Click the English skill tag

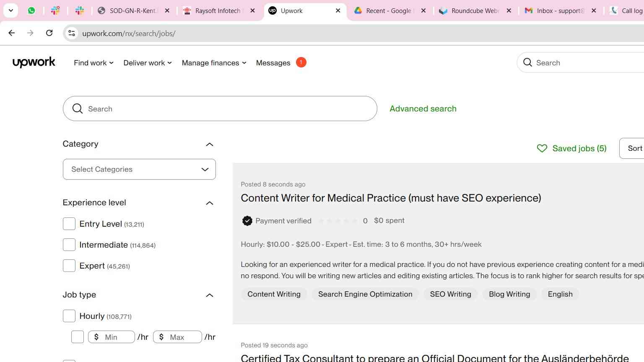[560, 294]
